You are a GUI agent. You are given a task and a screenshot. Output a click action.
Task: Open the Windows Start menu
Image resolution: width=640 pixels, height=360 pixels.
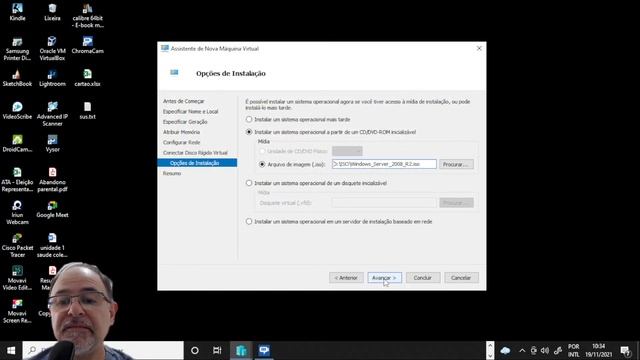(11, 350)
